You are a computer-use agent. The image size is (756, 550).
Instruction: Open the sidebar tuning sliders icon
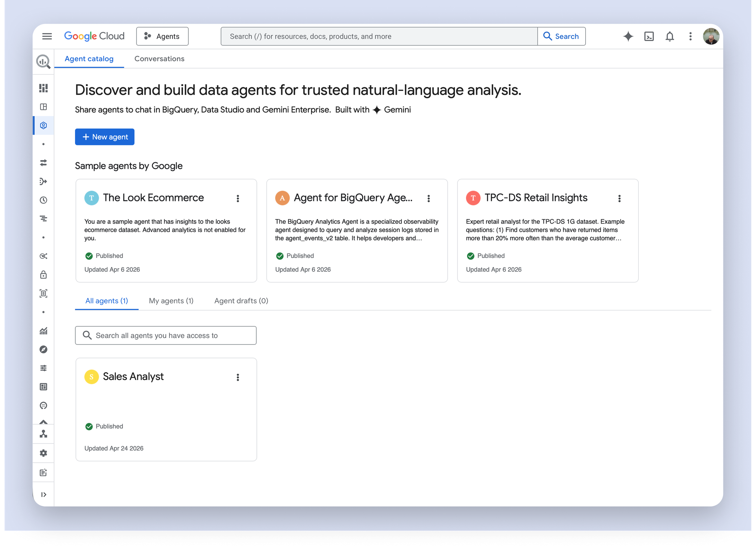43,368
